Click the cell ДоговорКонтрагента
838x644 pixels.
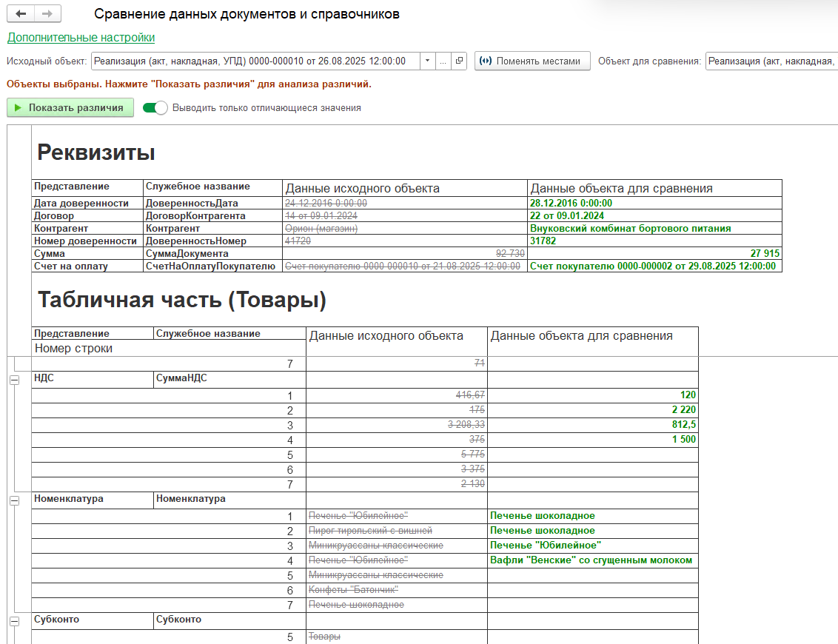[x=212, y=216]
